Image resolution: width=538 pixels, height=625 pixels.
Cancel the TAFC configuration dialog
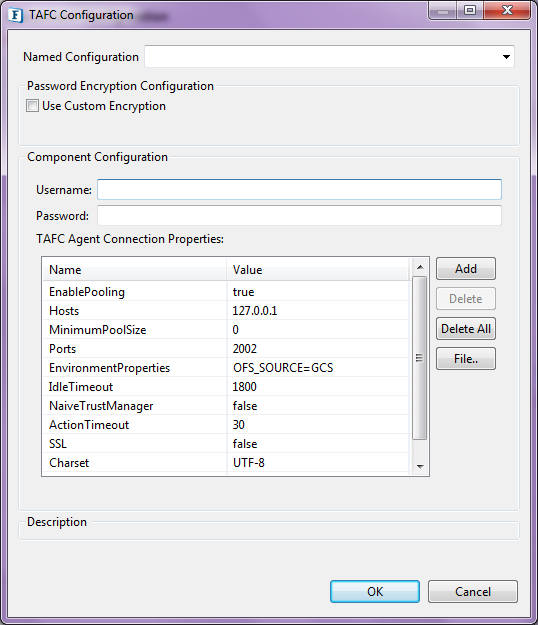[x=473, y=592]
